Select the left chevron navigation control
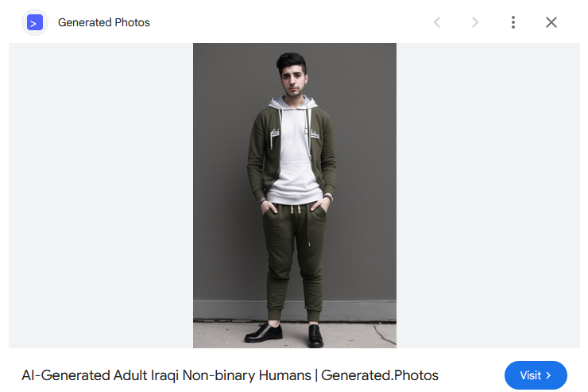Viewport: 588px width, 392px height. tap(437, 22)
